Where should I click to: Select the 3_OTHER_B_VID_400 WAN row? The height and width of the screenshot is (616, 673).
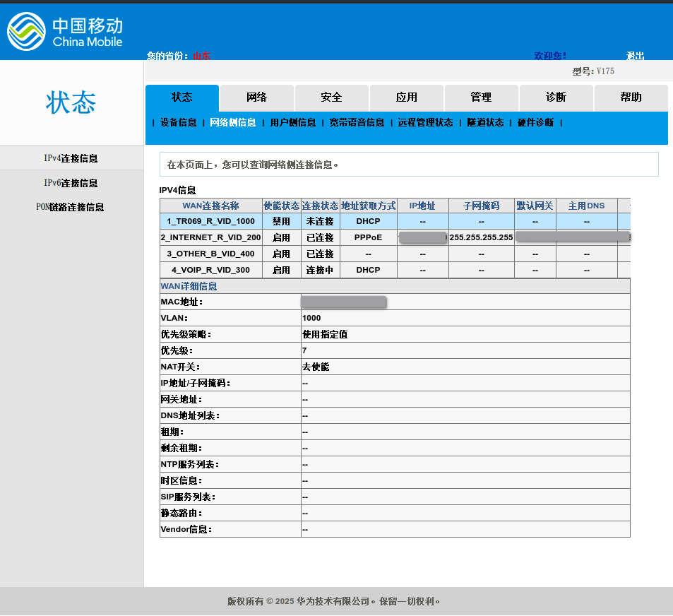point(210,254)
